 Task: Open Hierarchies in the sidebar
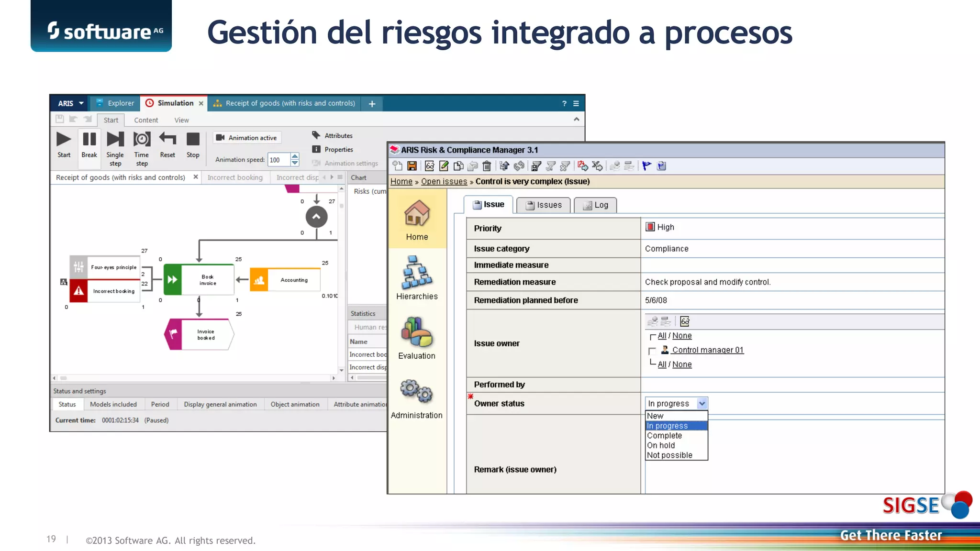417,278
